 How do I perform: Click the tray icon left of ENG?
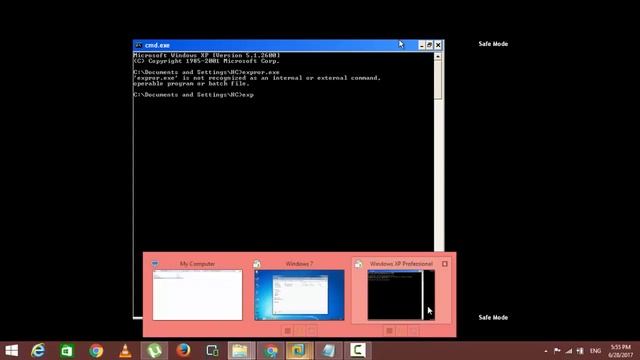coord(580,351)
